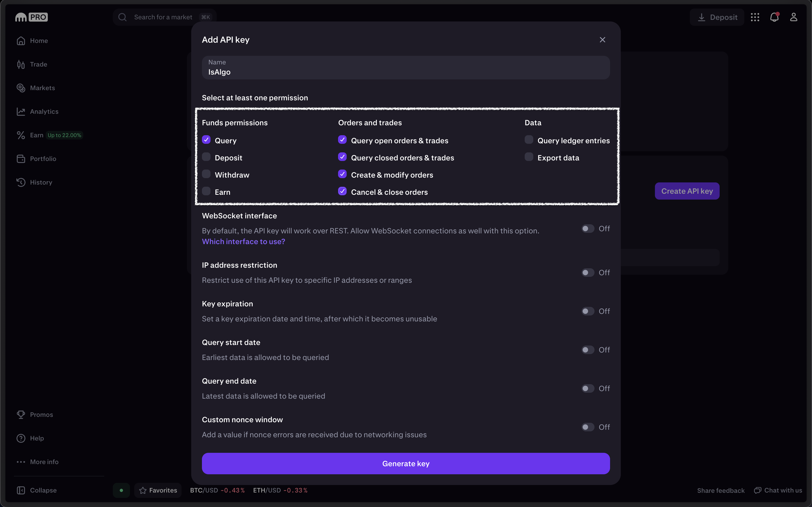
Task: Select the Analytics chart icon
Action: tap(21, 111)
